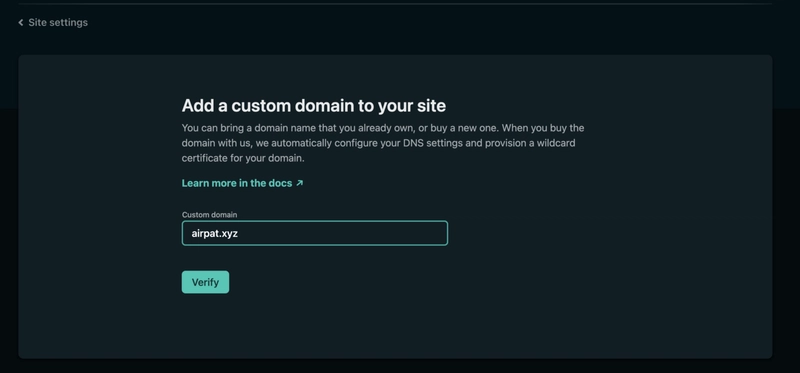The height and width of the screenshot is (373, 800).
Task: Click the Verify button
Action: coord(205,282)
